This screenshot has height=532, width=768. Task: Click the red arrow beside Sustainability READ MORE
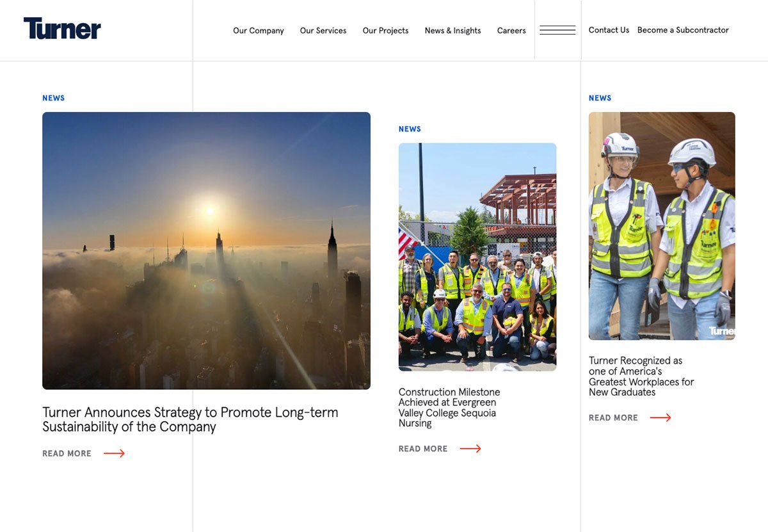click(x=114, y=453)
